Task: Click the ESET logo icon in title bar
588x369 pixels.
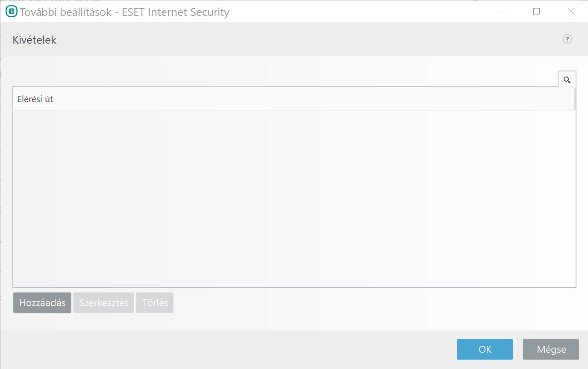Action: click(x=12, y=12)
